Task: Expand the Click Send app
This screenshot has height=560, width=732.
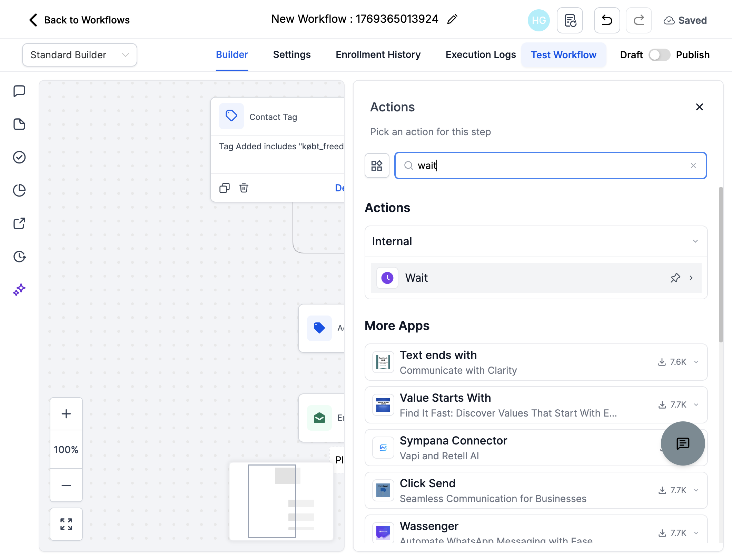Action: point(696,490)
